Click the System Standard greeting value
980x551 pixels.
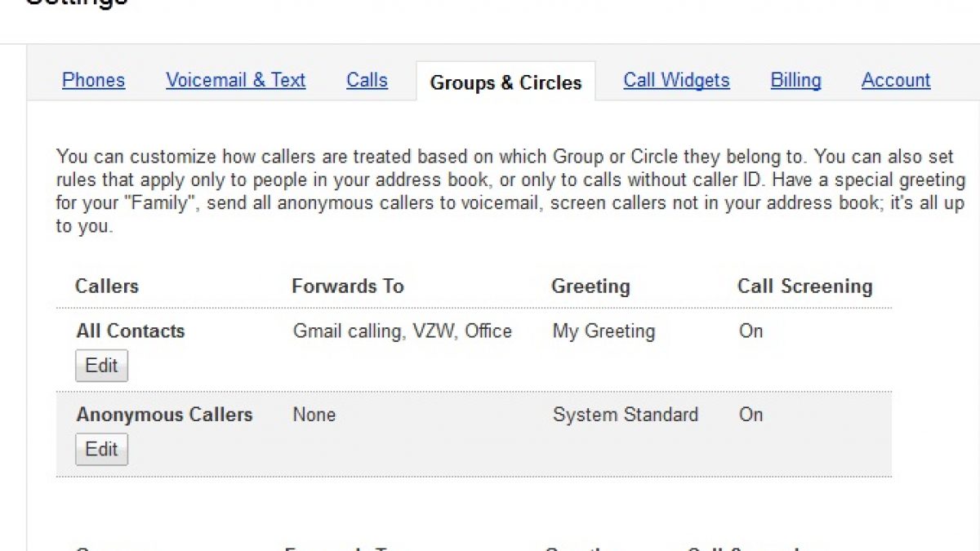(625, 415)
